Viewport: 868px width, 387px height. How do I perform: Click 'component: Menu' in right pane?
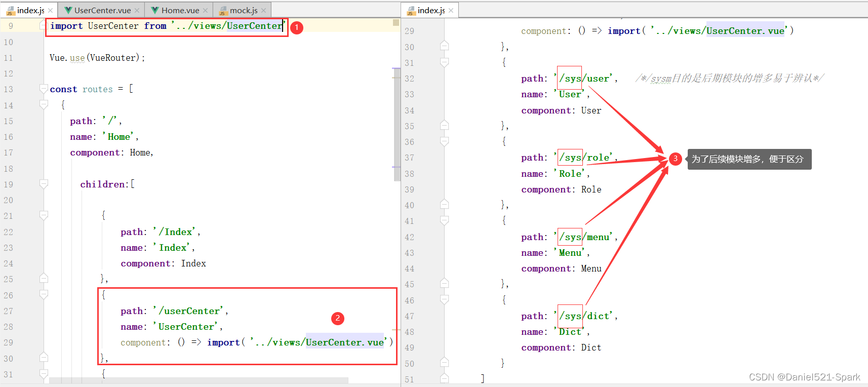click(561, 268)
